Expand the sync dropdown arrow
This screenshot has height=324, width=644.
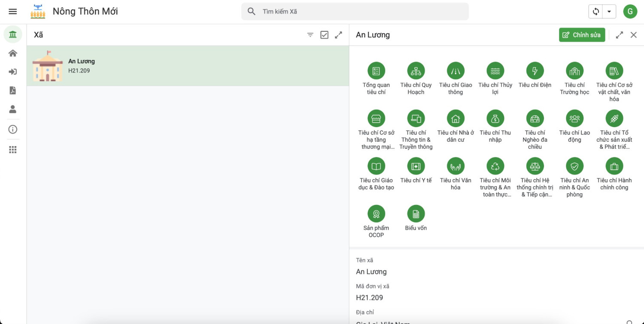pos(609,12)
